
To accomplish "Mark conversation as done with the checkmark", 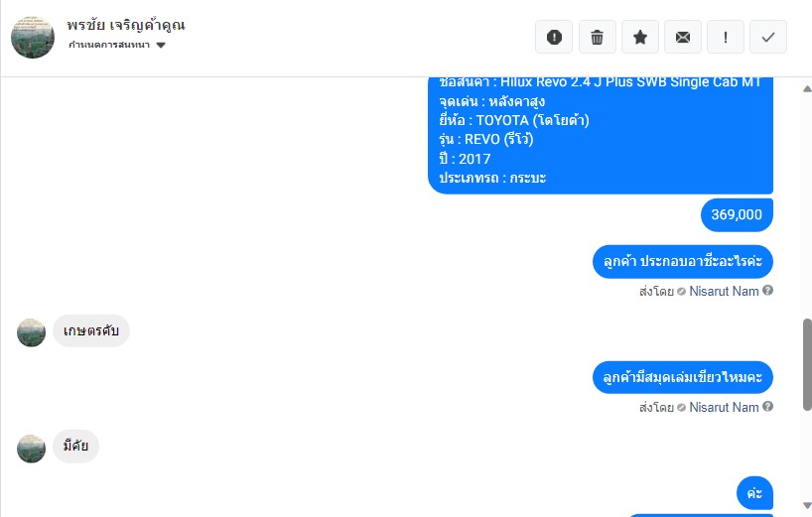I will click(768, 37).
